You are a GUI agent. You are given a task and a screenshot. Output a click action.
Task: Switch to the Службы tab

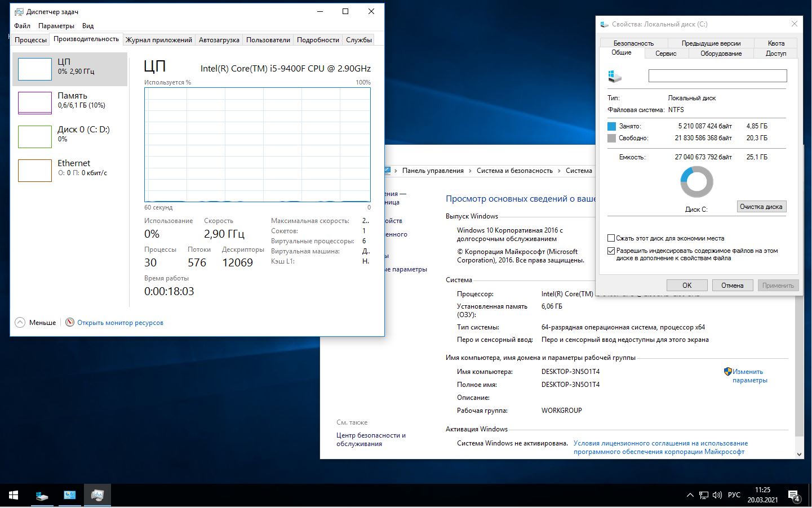point(359,40)
